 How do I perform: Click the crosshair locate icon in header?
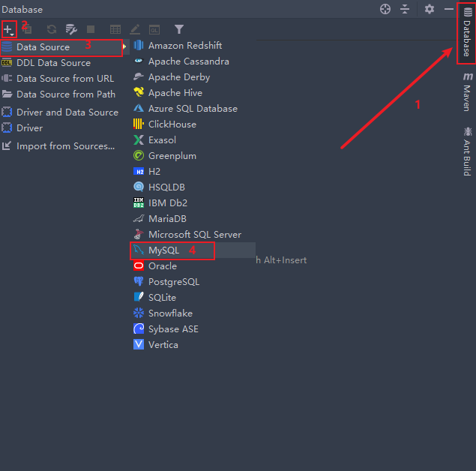tap(385, 9)
